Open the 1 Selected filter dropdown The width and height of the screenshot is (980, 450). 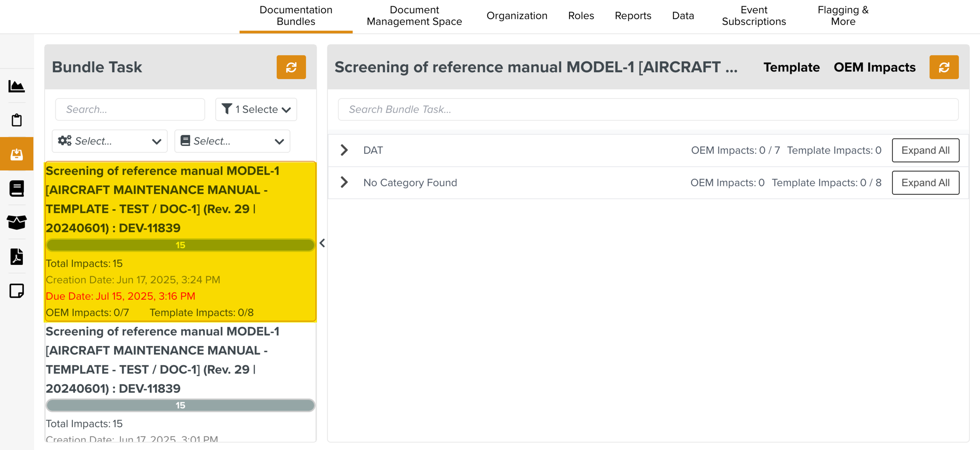click(256, 109)
